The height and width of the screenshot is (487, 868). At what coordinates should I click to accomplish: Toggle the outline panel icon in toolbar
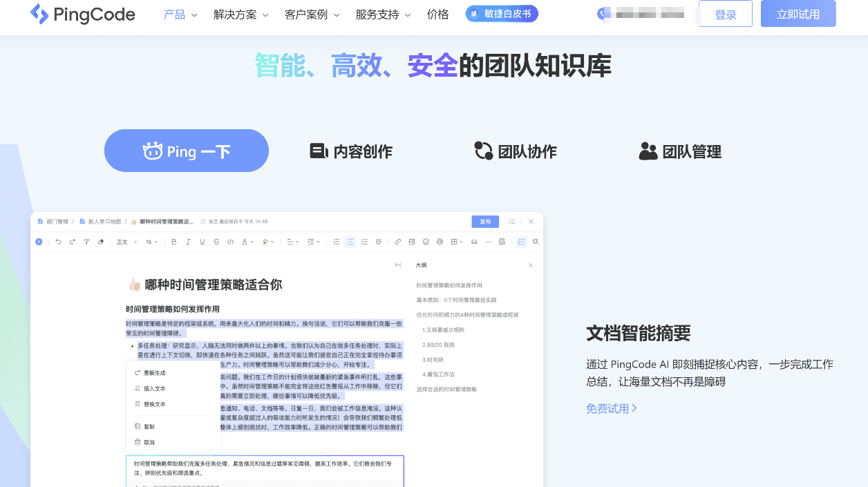tap(521, 242)
